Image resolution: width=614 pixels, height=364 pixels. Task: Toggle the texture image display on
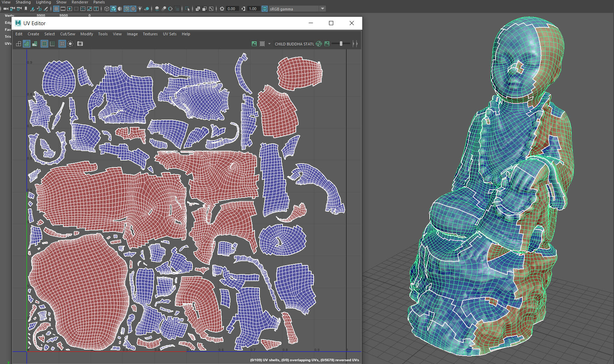click(254, 44)
